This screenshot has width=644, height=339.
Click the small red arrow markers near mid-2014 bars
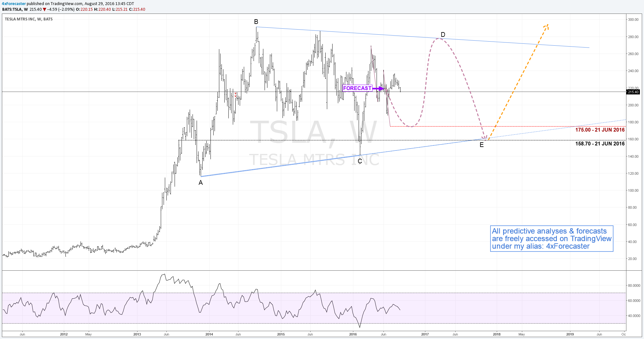tap(235, 95)
